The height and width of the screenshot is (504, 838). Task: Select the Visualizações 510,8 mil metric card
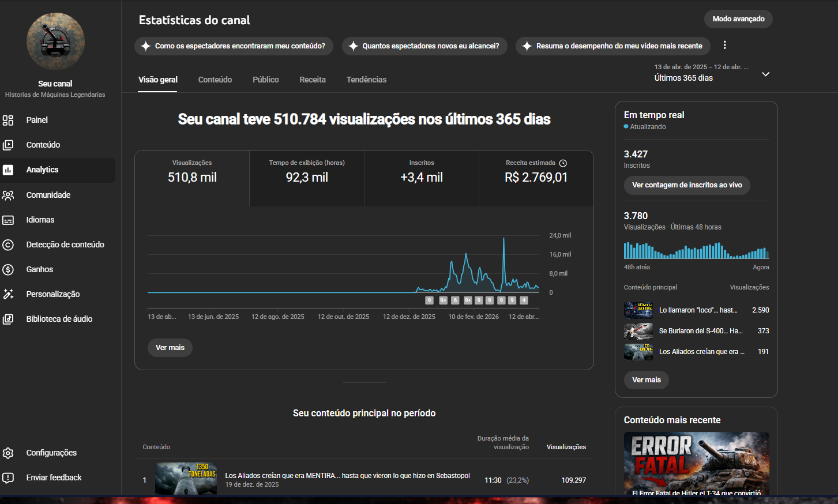point(192,178)
